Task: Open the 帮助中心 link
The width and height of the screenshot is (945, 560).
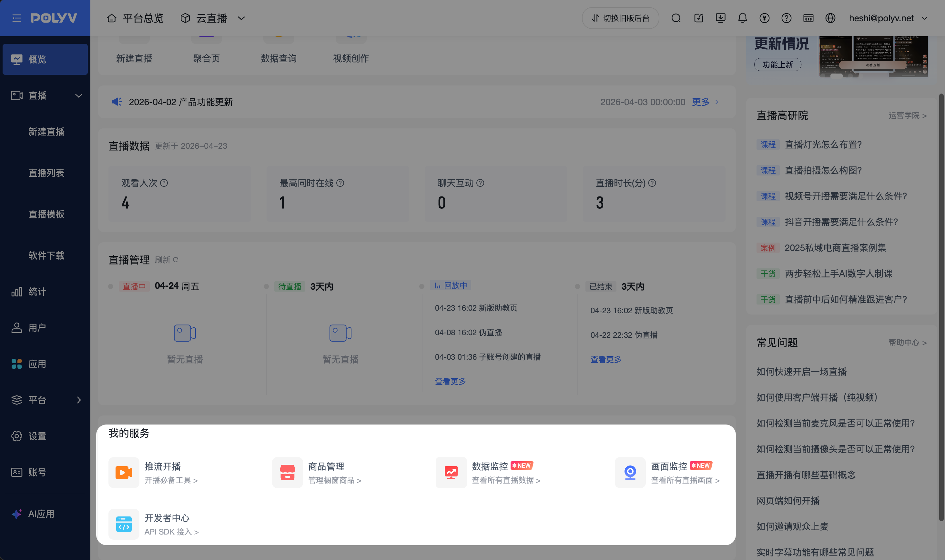Action: [x=907, y=343]
